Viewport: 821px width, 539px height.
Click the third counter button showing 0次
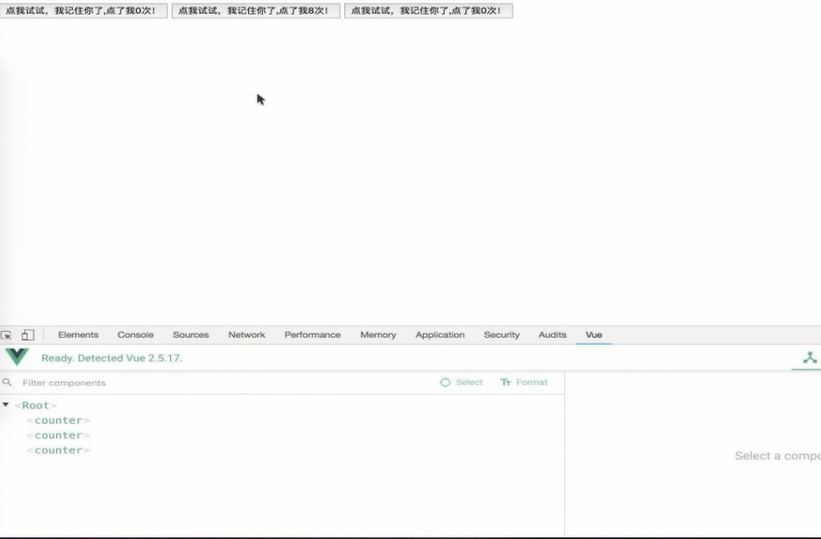pyautogui.click(x=428, y=10)
